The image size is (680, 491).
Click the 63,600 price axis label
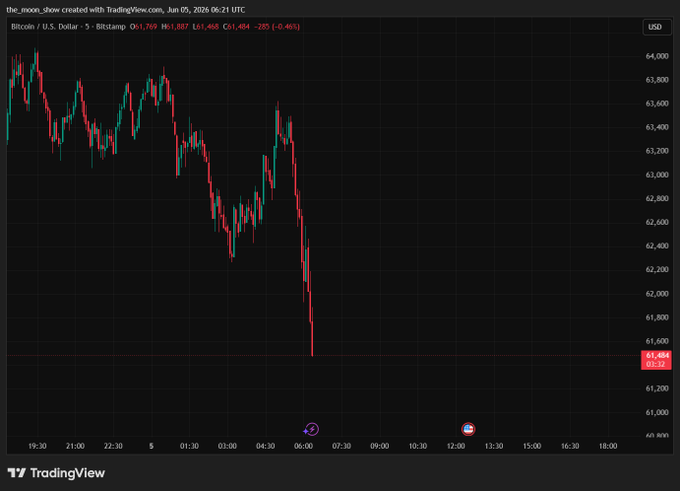pyautogui.click(x=657, y=104)
